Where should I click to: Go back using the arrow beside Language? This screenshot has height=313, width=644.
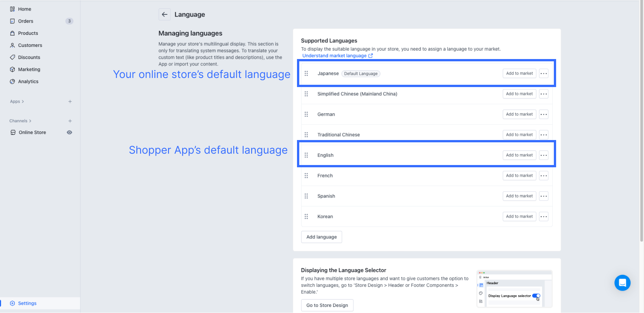[164, 14]
